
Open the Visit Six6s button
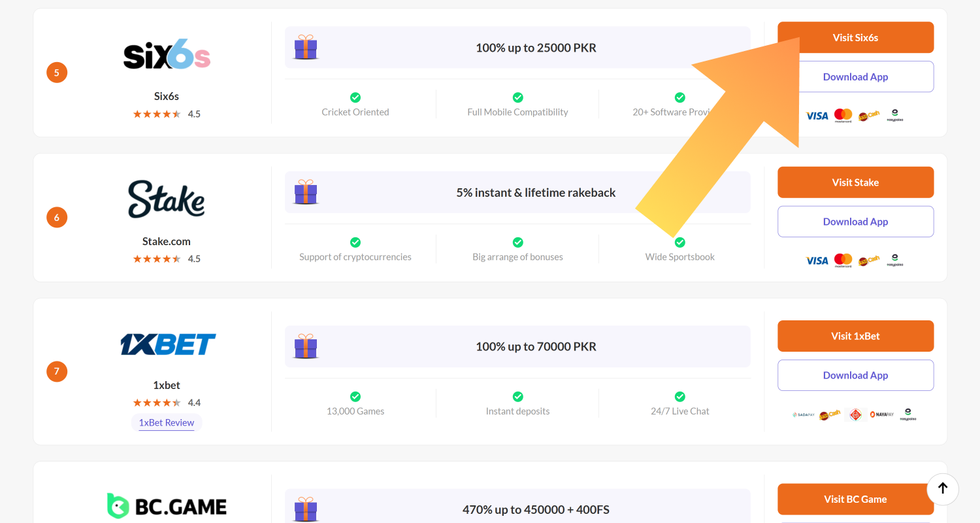pos(855,37)
